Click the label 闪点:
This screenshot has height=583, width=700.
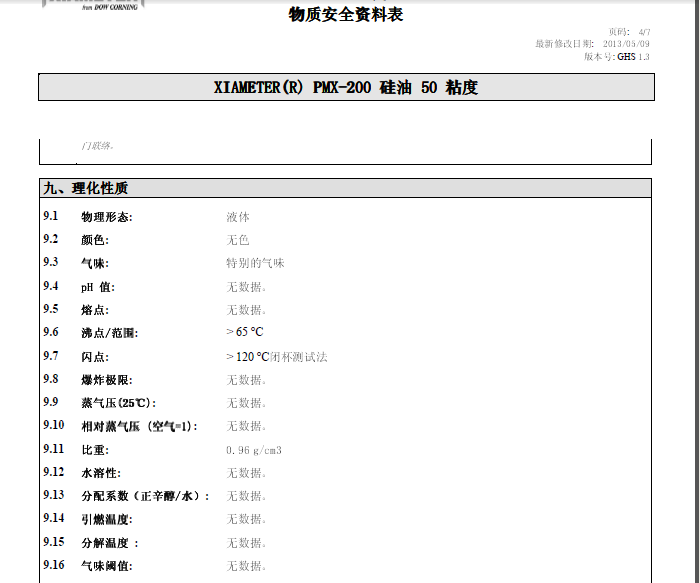click(95, 357)
